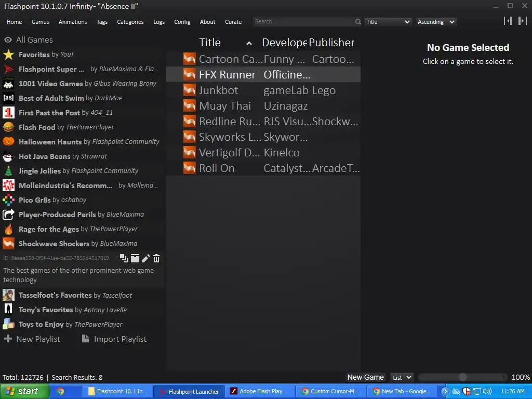Click the Windows start button
The image size is (532, 399).
click(24, 392)
